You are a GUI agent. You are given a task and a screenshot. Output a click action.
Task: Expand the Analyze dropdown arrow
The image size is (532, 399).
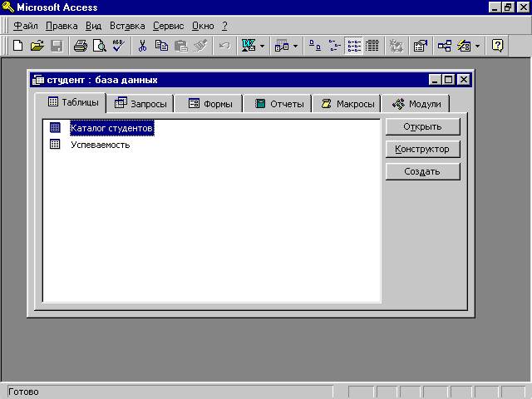pyautogui.click(x=295, y=46)
